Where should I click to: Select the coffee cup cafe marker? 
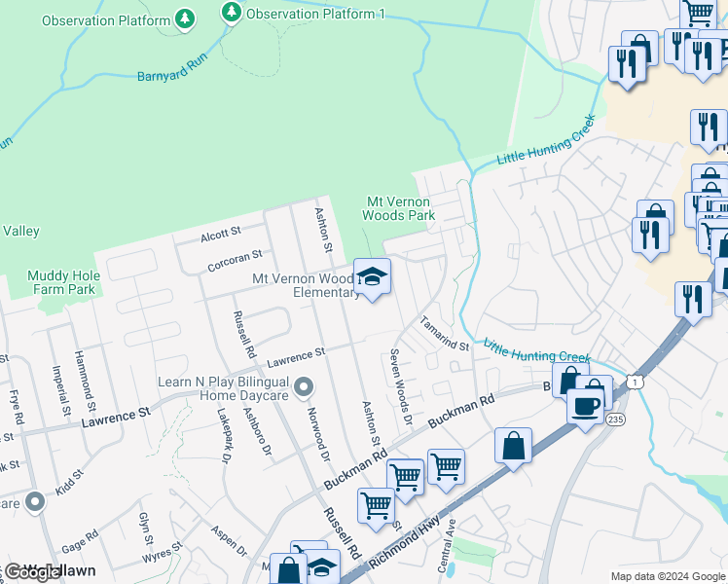pos(586,410)
